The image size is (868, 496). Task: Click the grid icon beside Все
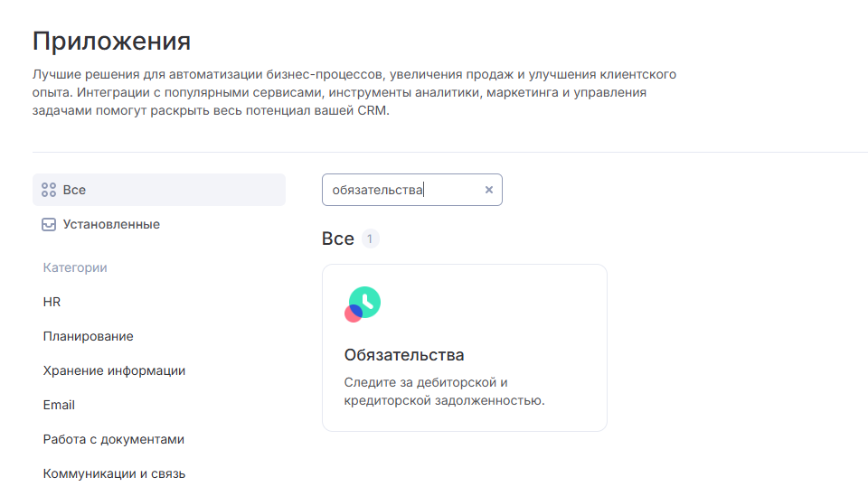click(x=49, y=190)
